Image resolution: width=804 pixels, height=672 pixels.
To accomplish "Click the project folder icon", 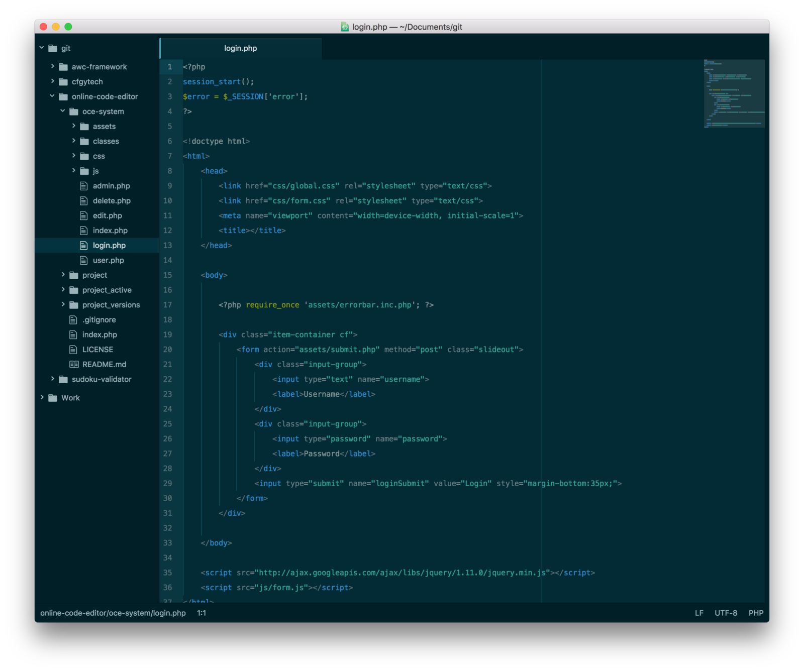I will tap(74, 275).
